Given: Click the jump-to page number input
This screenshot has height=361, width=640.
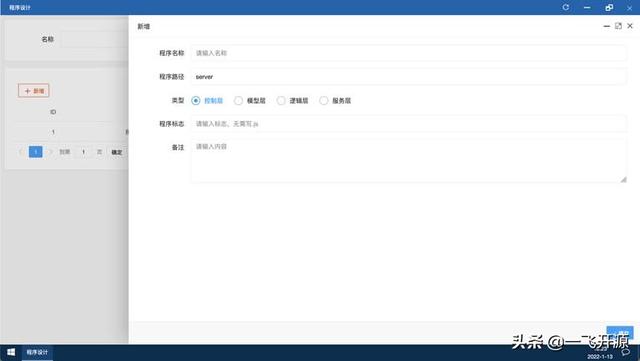Looking at the screenshot, I should tap(84, 152).
